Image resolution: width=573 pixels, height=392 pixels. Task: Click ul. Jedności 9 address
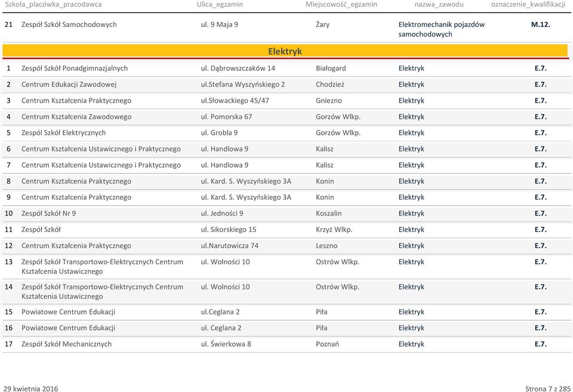coord(222,214)
